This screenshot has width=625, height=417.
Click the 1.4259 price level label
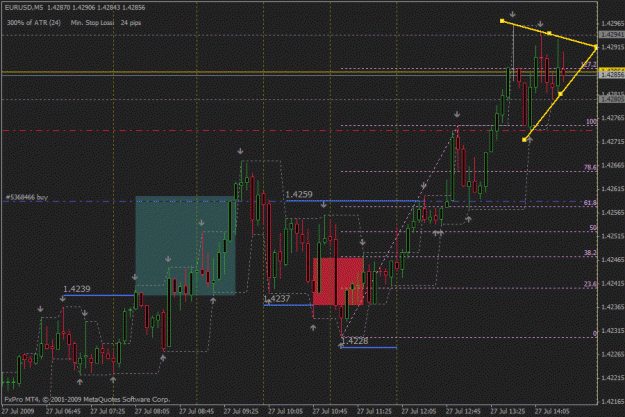click(x=299, y=195)
